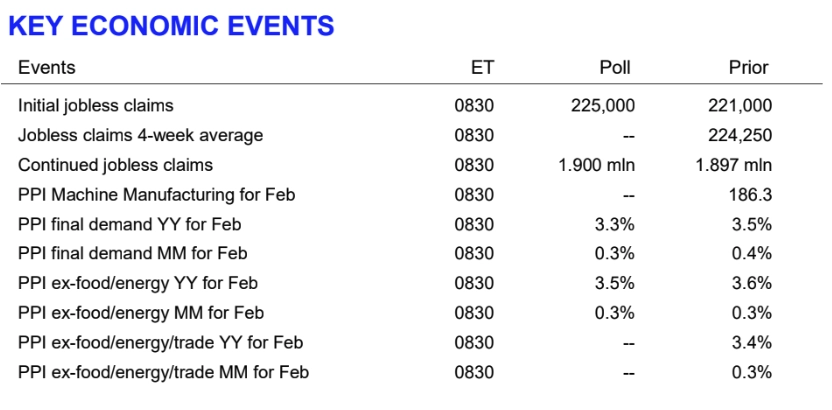Viewport: 832px width, 410px height.
Task: Select the Poll column header
Action: coord(615,68)
